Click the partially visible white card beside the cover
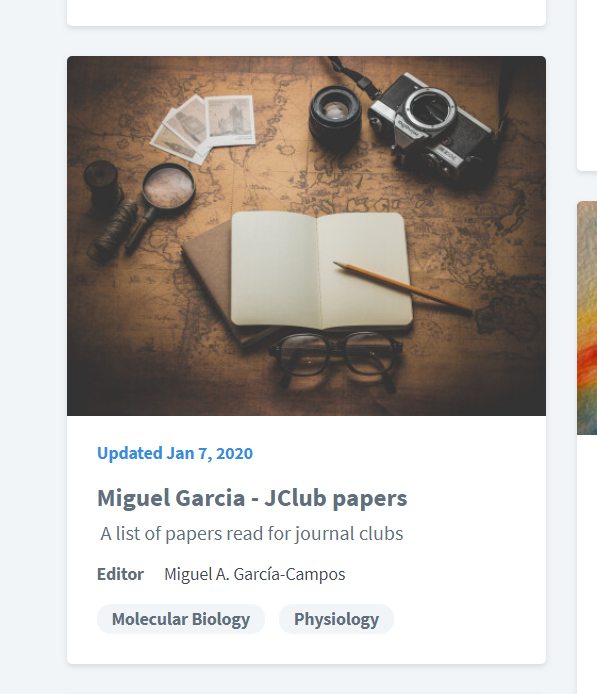This screenshot has height=694, width=597. pos(587,84)
